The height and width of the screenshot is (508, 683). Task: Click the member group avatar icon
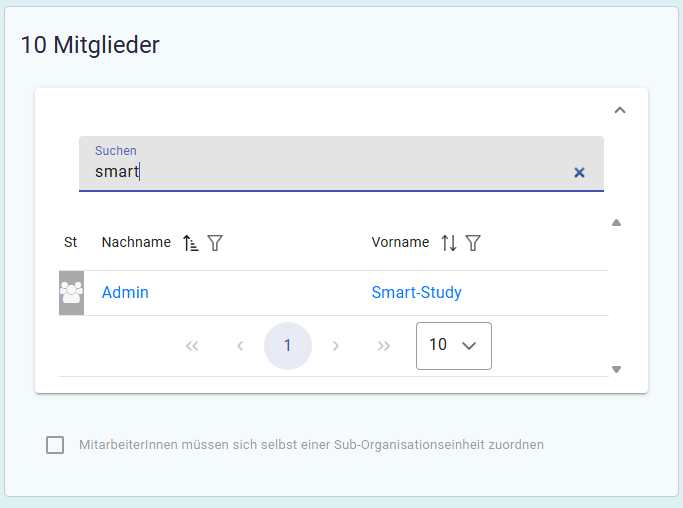(71, 293)
